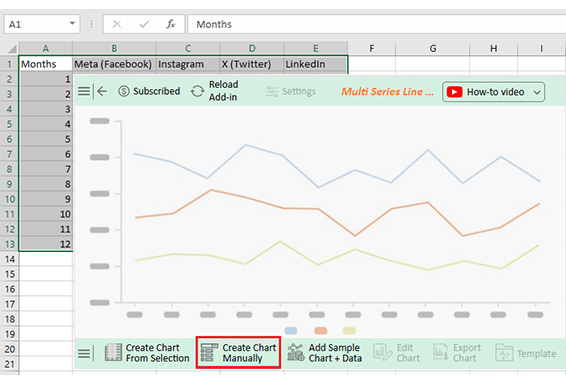The image size is (566, 384).
Task: Click the X (Twitter) header cell
Action: coord(252,64)
